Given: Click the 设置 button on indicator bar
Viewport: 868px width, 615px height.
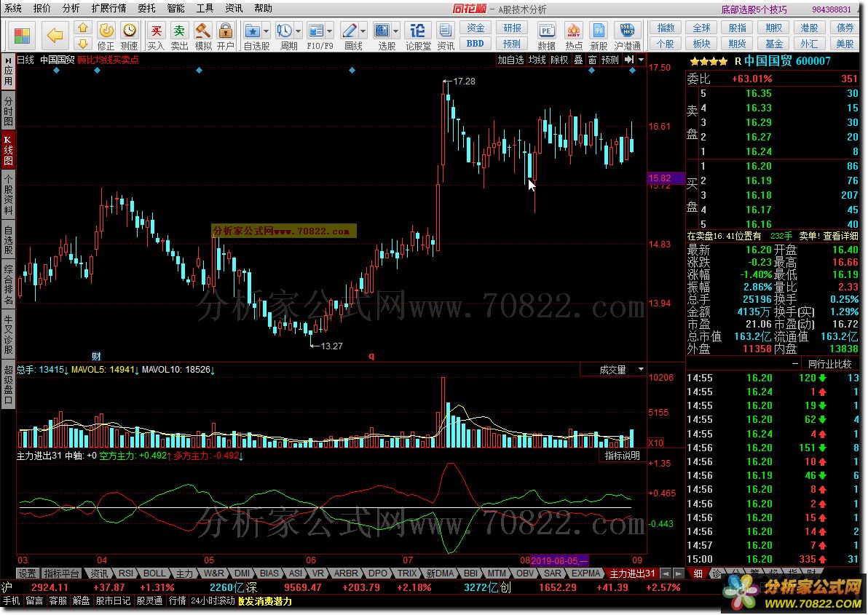Looking at the screenshot, I should [27, 574].
